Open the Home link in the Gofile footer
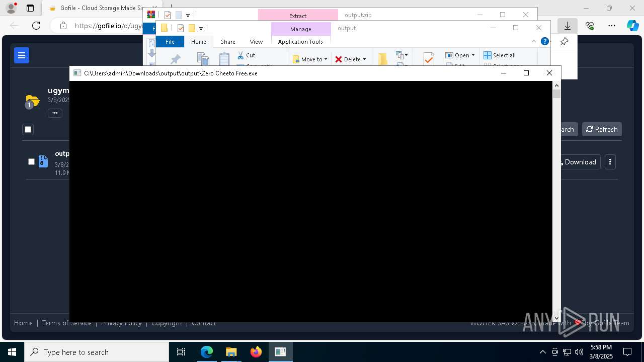The image size is (644, 362). (23, 323)
